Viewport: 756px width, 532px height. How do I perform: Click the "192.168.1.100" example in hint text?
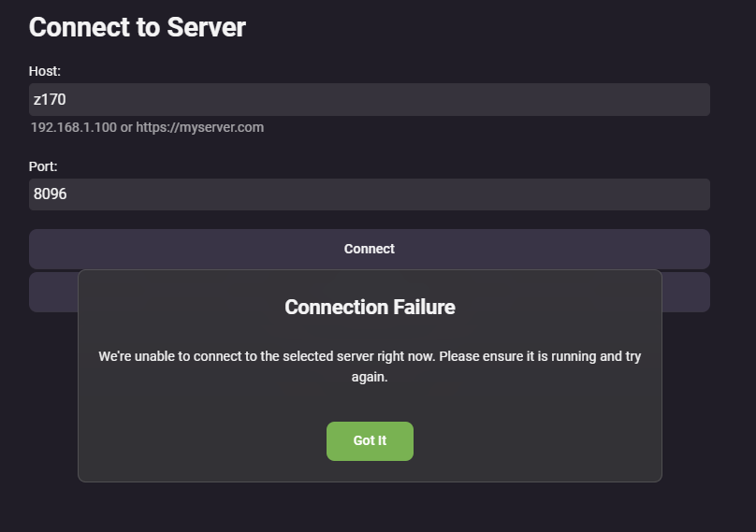click(x=73, y=127)
